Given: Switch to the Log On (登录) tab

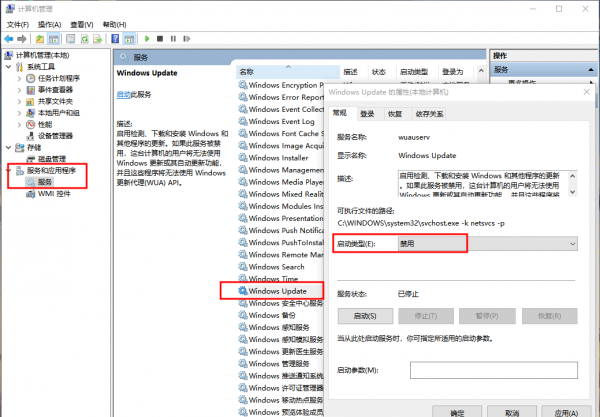Looking at the screenshot, I should click(x=368, y=115).
